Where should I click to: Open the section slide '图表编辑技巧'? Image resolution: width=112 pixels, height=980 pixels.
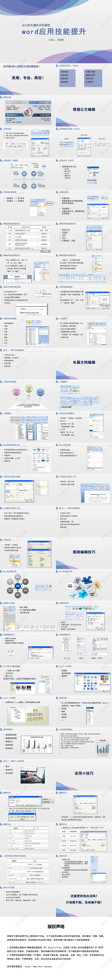coord(84,553)
